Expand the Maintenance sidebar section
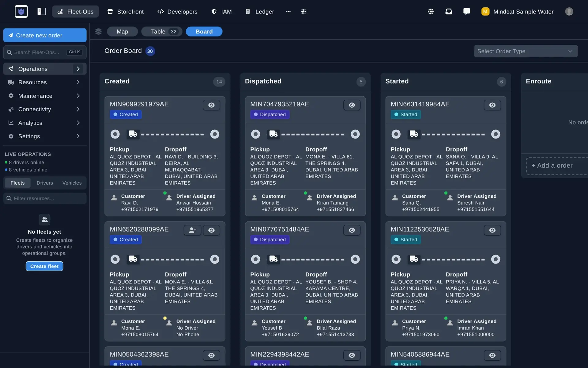The image size is (588, 368). click(45, 96)
